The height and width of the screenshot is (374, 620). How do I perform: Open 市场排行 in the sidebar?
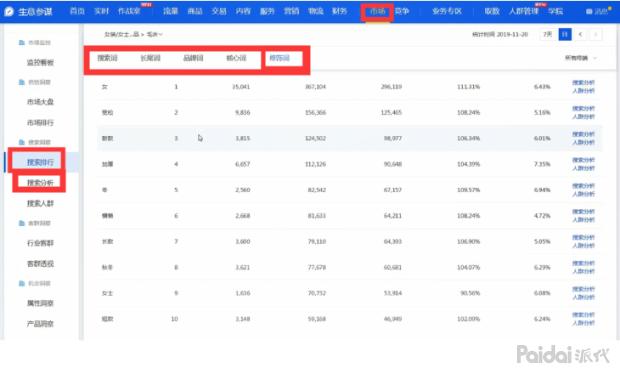pyautogui.click(x=40, y=123)
